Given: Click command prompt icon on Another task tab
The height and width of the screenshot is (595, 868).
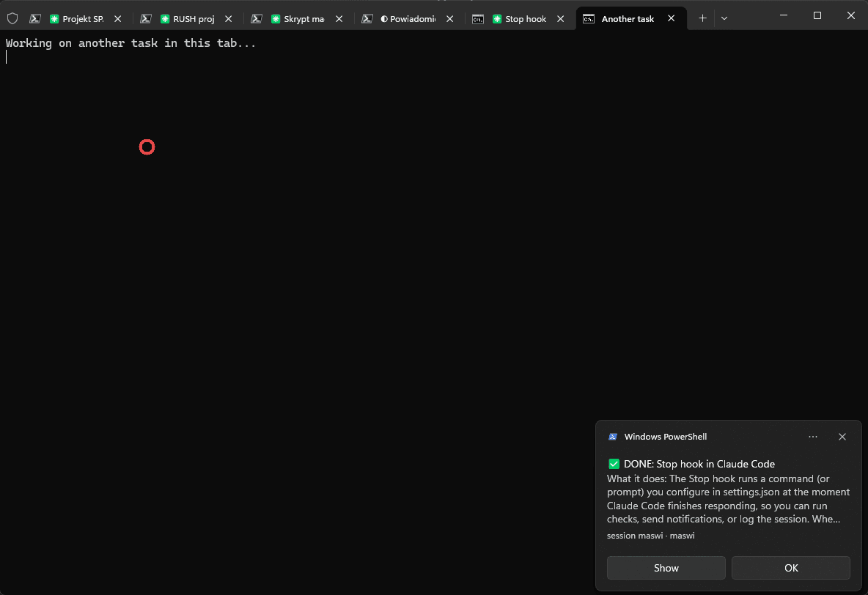Looking at the screenshot, I should (589, 19).
